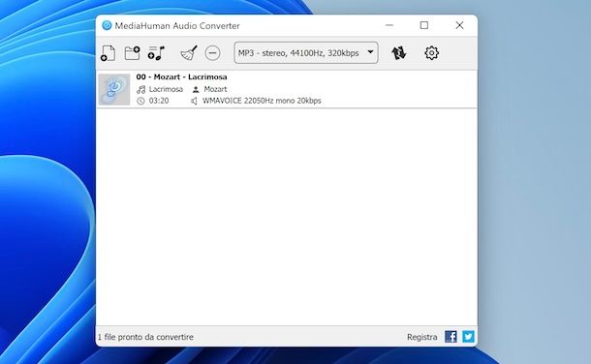Open settings with the gear icon

[431, 53]
